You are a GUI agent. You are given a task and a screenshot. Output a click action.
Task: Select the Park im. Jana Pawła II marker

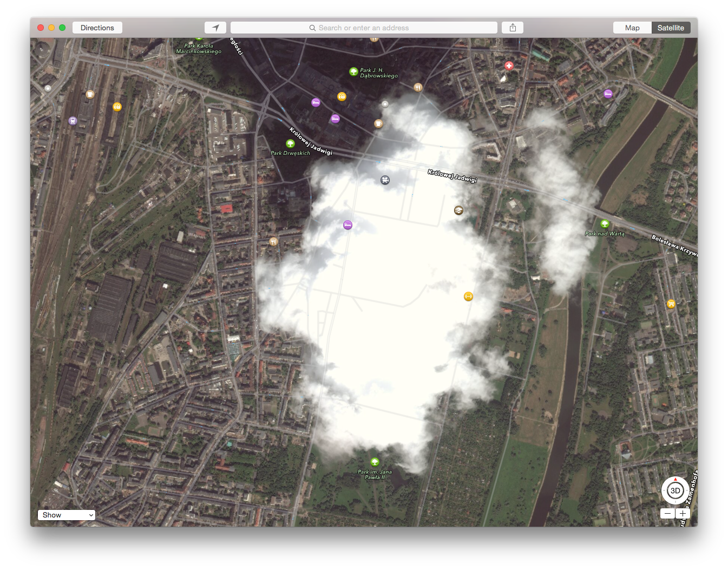(375, 462)
